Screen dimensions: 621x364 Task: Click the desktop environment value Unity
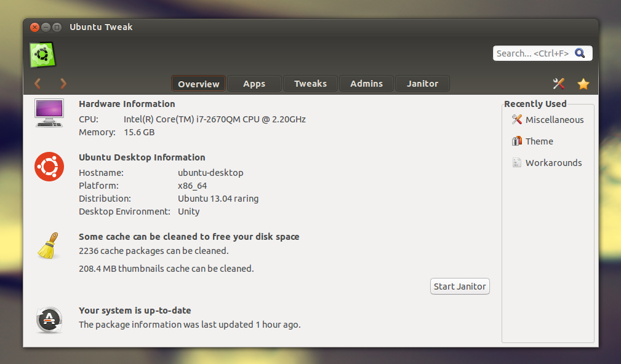coord(188,212)
